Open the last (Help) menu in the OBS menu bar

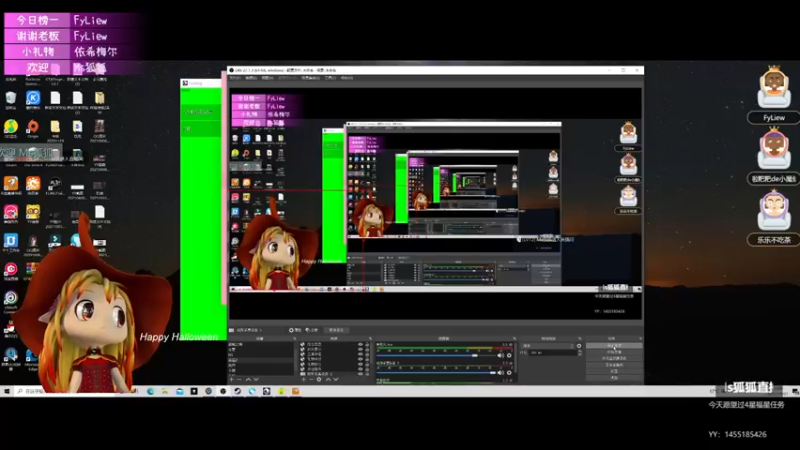coord(347,78)
